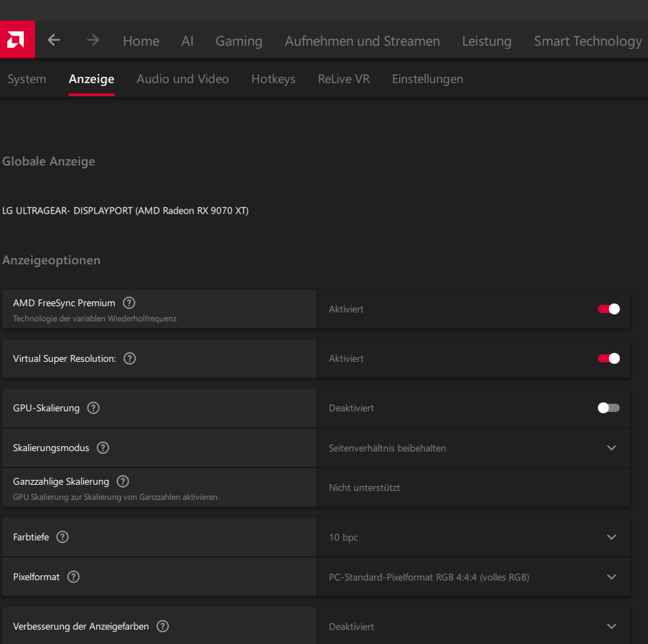Open the Pixelformat dropdown
This screenshot has height=644, width=648.
tap(612, 577)
